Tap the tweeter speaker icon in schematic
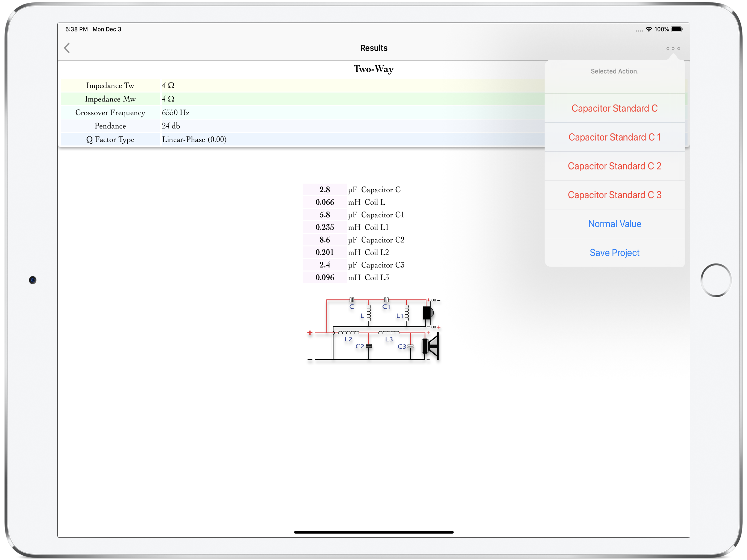Viewport: 747px width, 560px height. pos(428,313)
